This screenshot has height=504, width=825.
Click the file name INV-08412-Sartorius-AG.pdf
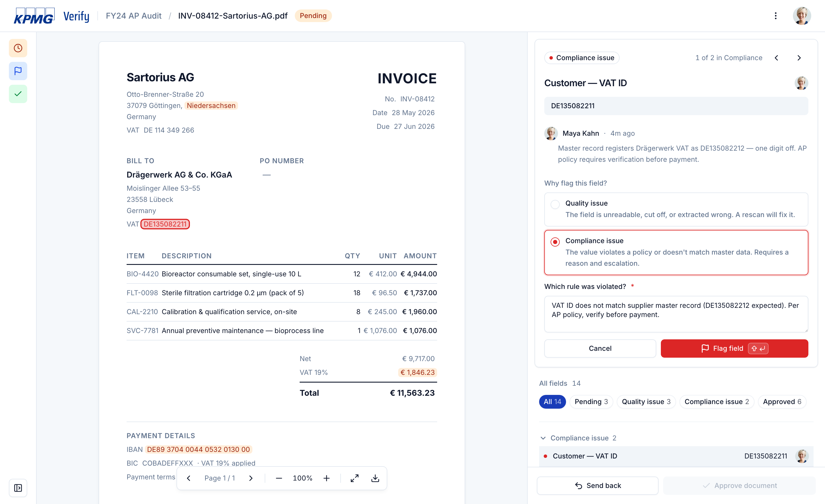point(233,16)
